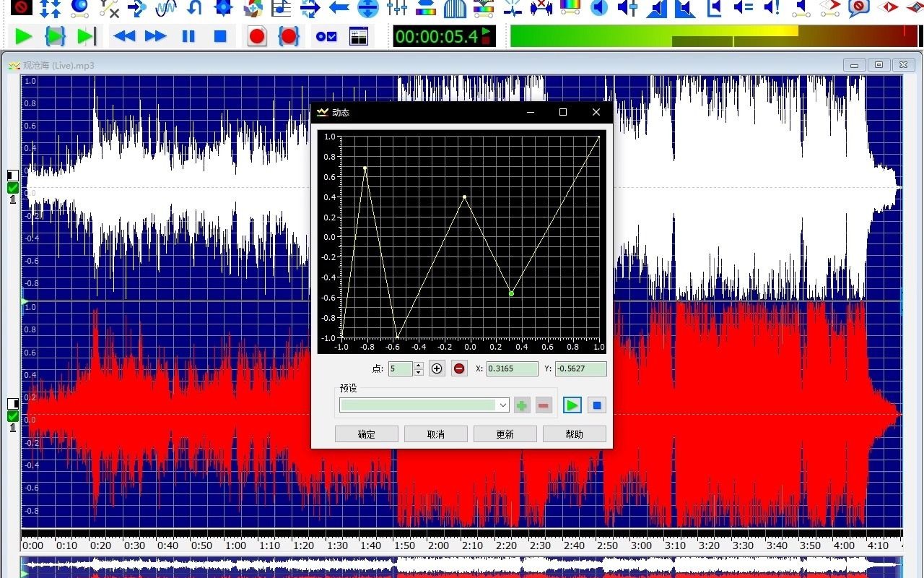Click the Stop playback button

[220, 36]
